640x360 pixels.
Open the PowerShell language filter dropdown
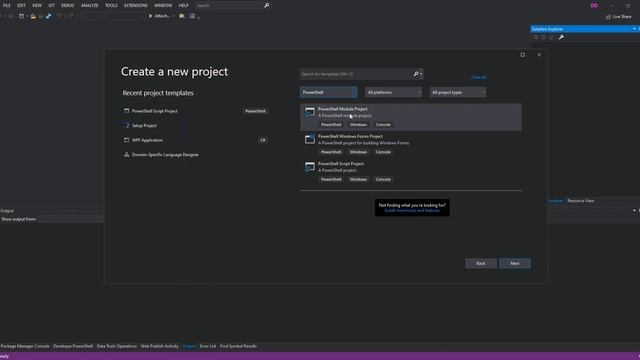click(329, 92)
